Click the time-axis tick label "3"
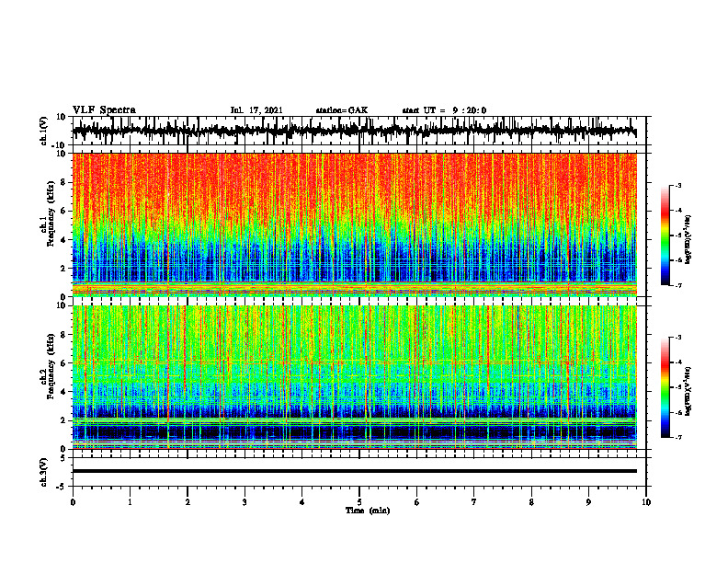 [x=245, y=502]
